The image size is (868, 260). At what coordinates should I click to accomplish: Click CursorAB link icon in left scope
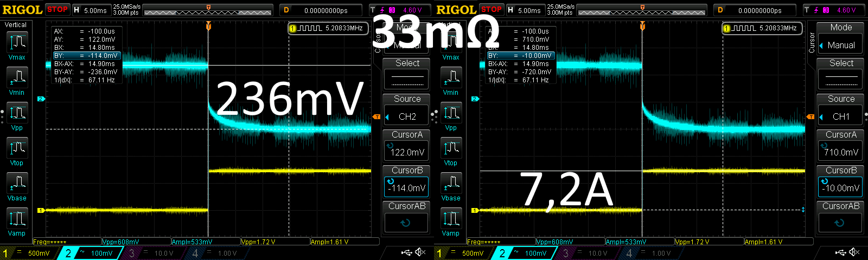pyautogui.click(x=405, y=223)
